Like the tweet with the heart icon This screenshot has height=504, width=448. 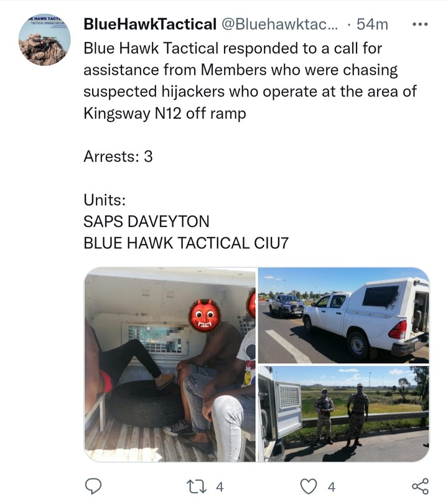click(x=308, y=487)
